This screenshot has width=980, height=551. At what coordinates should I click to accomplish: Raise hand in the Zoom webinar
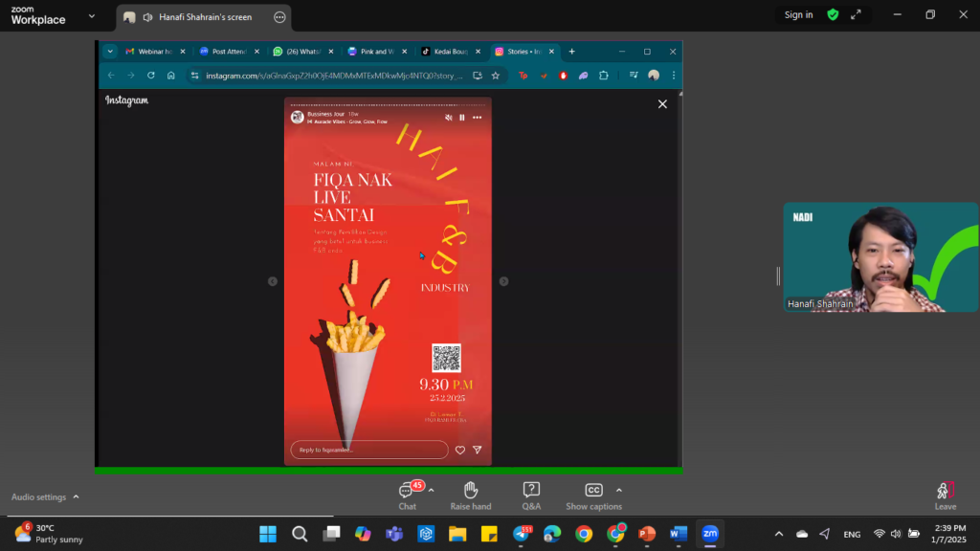[471, 496]
